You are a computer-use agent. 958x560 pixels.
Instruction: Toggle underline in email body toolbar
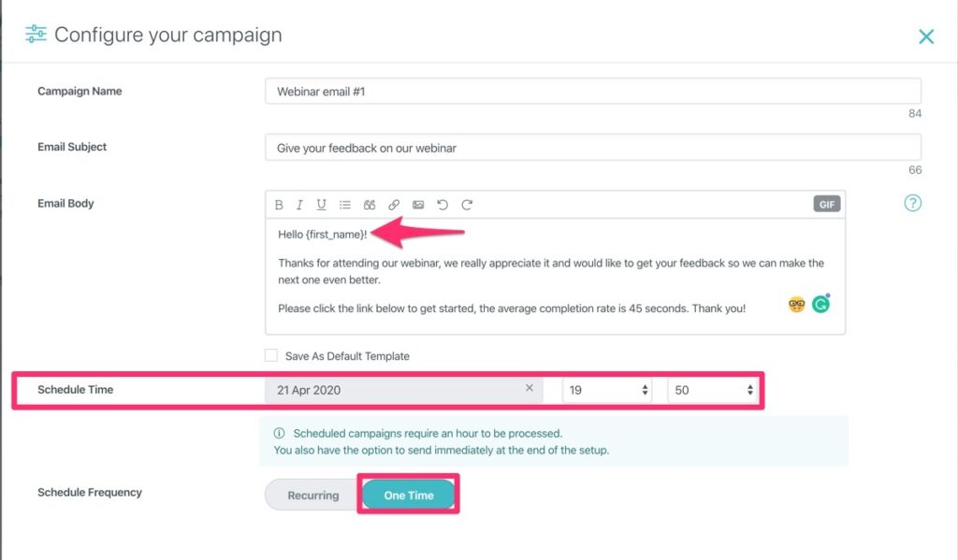(x=321, y=205)
